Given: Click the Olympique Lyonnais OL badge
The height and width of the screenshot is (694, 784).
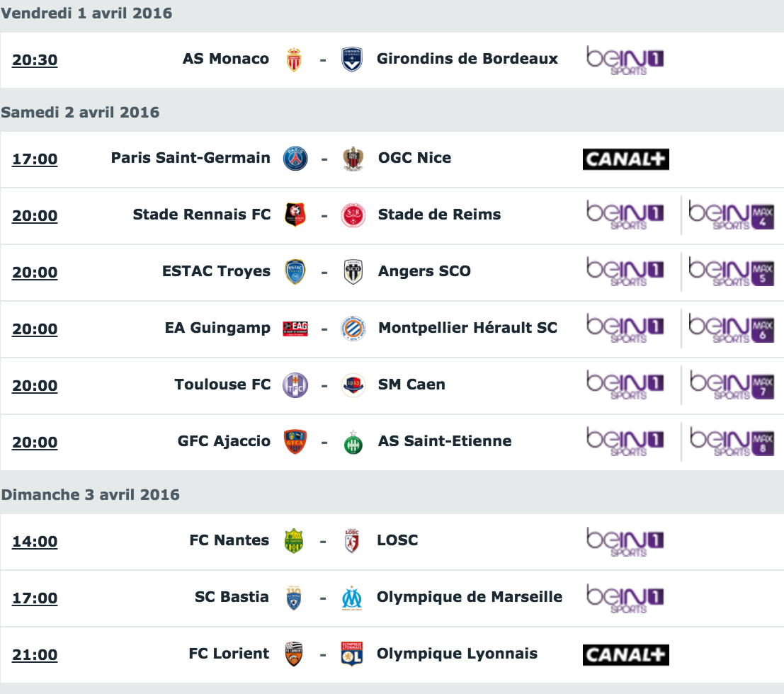Looking at the screenshot, I should click(x=351, y=654).
